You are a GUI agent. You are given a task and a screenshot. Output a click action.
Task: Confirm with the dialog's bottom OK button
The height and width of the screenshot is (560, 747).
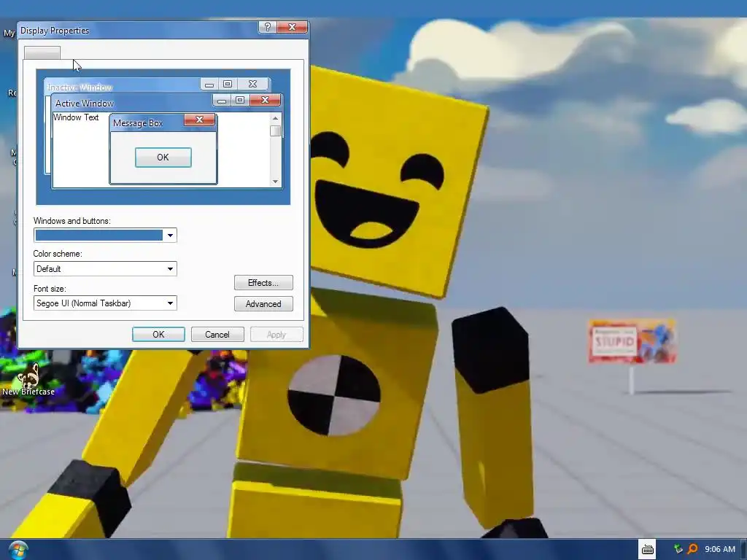click(x=158, y=334)
